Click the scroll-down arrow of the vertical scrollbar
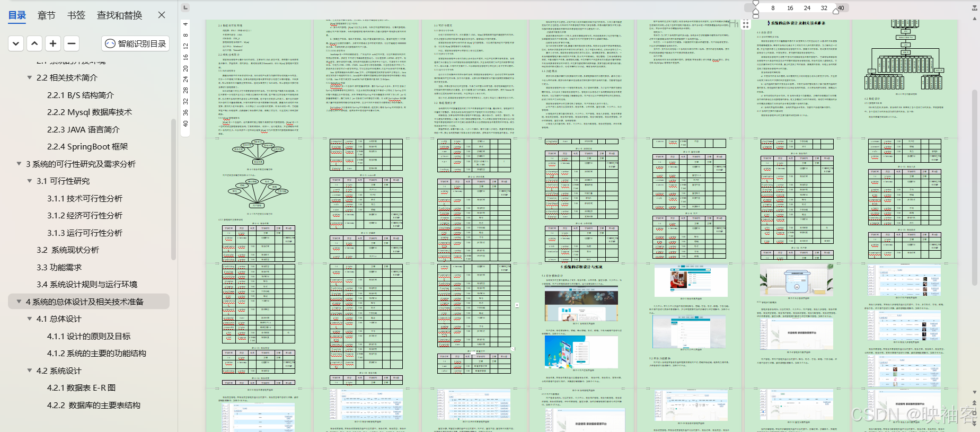 click(x=974, y=392)
